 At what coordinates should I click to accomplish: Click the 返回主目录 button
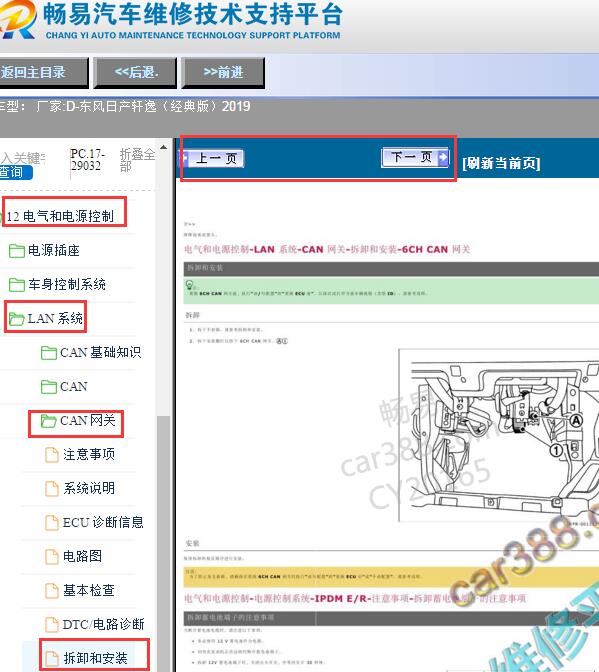tap(43, 72)
